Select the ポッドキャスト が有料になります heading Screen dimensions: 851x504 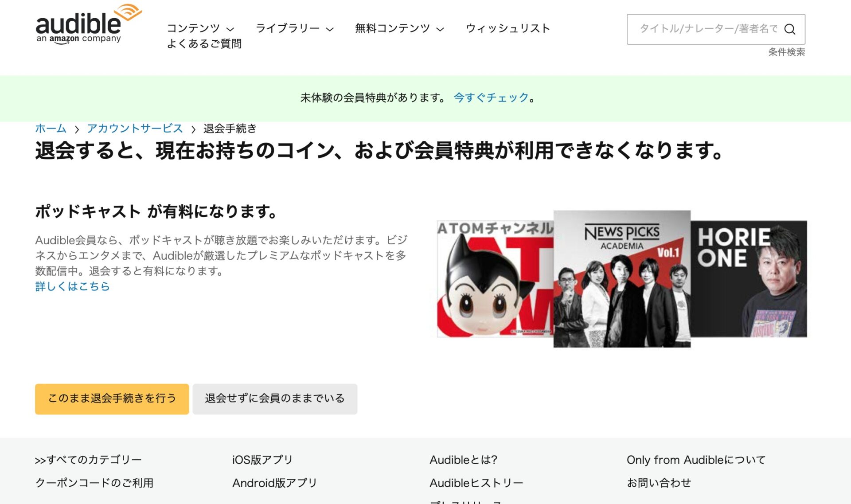pyautogui.click(x=156, y=211)
